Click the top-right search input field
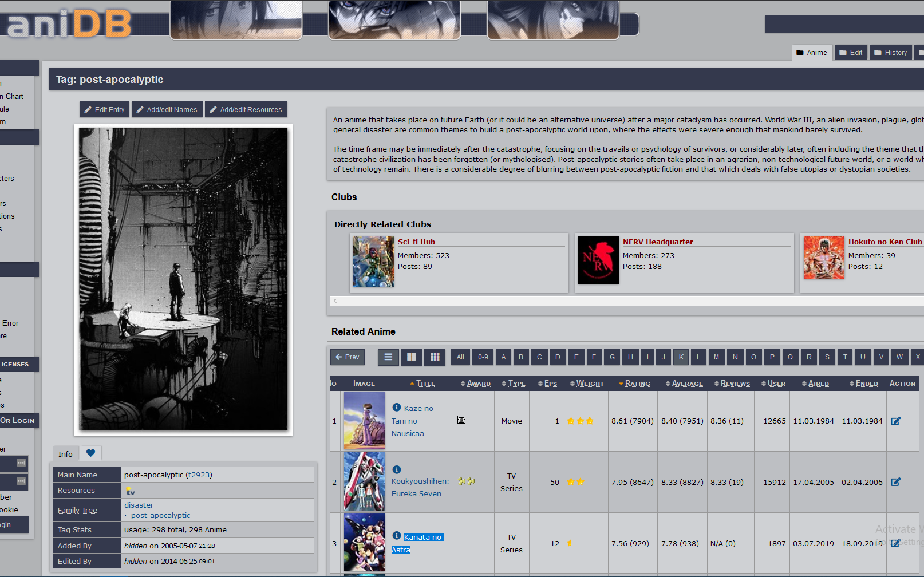Screen dimensions: 924x577 pyautogui.click(x=844, y=24)
